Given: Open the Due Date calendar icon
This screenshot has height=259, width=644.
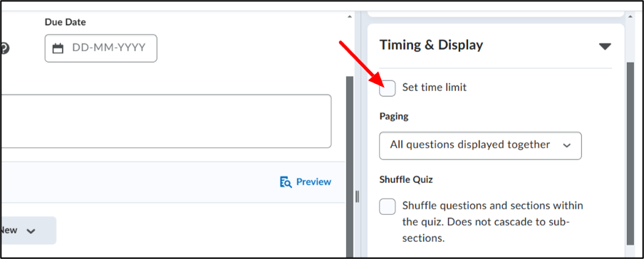Looking at the screenshot, I should (x=58, y=48).
